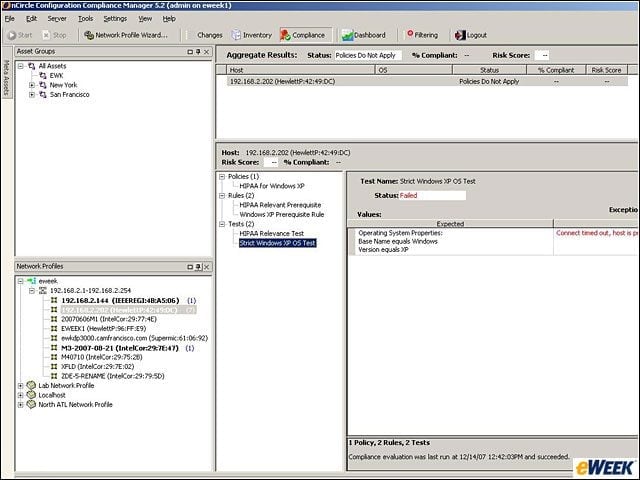Open the Tools menu
Image resolution: width=640 pixels, height=480 pixels.
click(85, 19)
